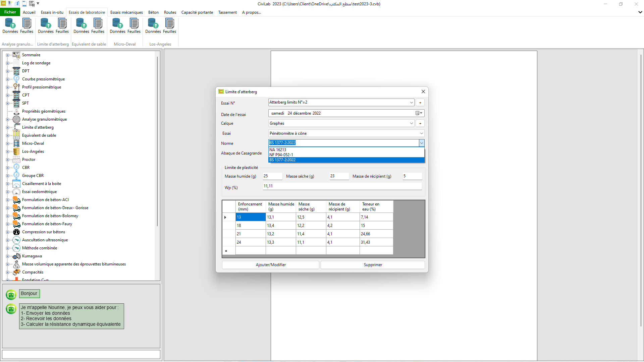The width and height of the screenshot is (644, 362).
Task: Expand Limite d'atterberg tree node
Action: point(7,127)
